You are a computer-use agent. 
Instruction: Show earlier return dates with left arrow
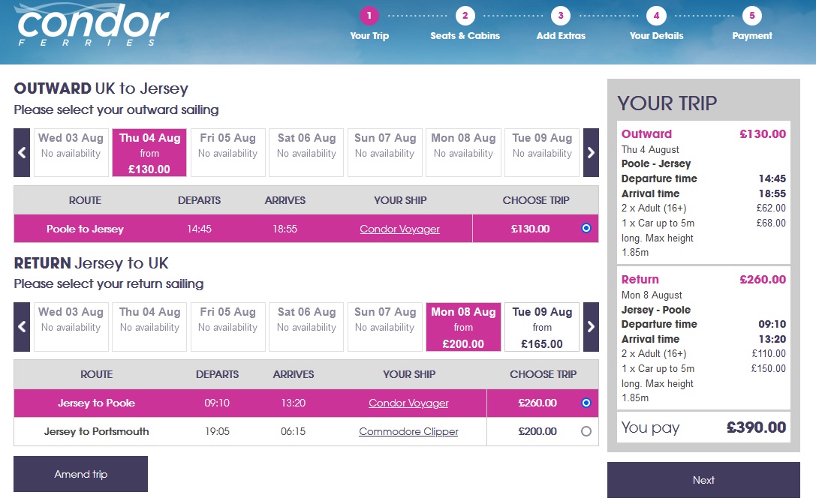pos(21,327)
